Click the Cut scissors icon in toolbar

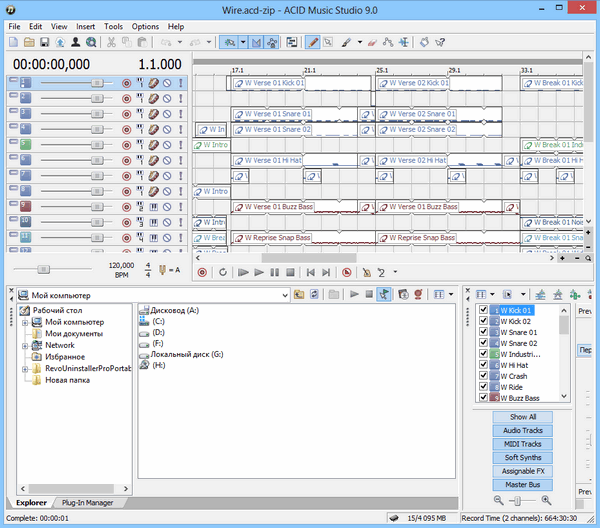(x=111, y=42)
